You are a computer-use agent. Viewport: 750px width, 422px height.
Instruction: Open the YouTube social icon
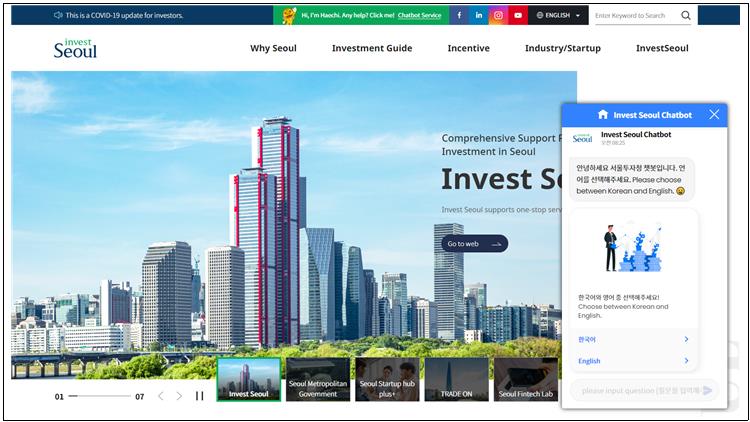pyautogui.click(x=518, y=15)
